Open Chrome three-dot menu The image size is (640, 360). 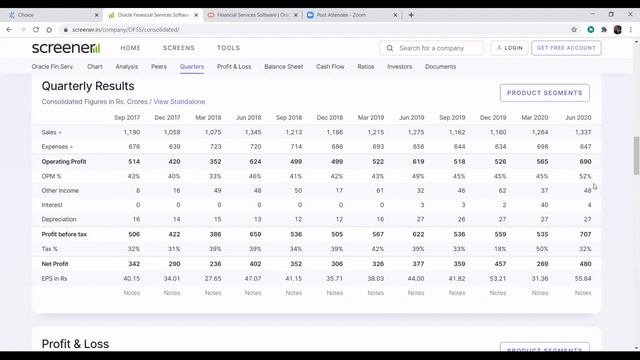(631, 29)
